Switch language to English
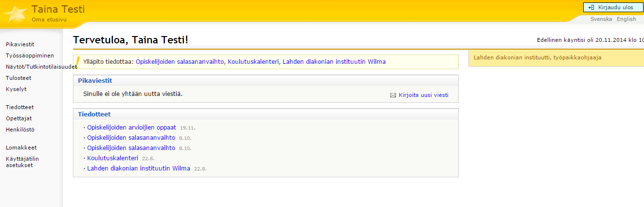The width and height of the screenshot is (644, 207). pyautogui.click(x=626, y=19)
